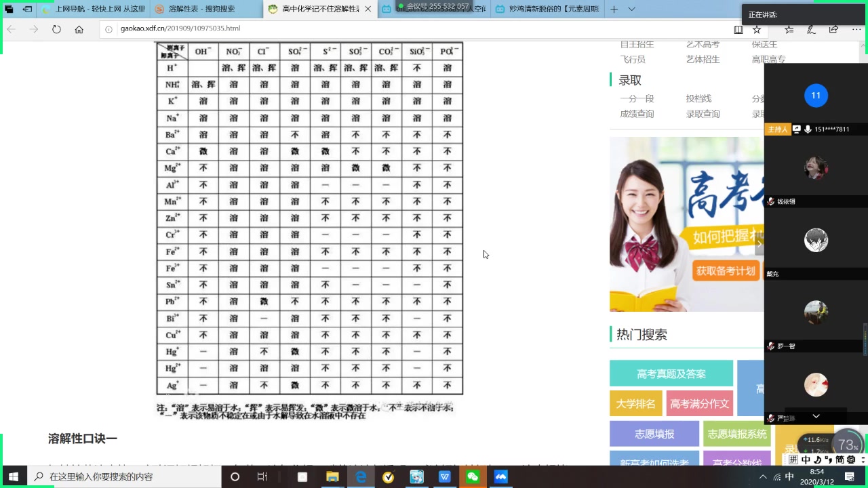Open the browser home page

click(x=79, y=29)
